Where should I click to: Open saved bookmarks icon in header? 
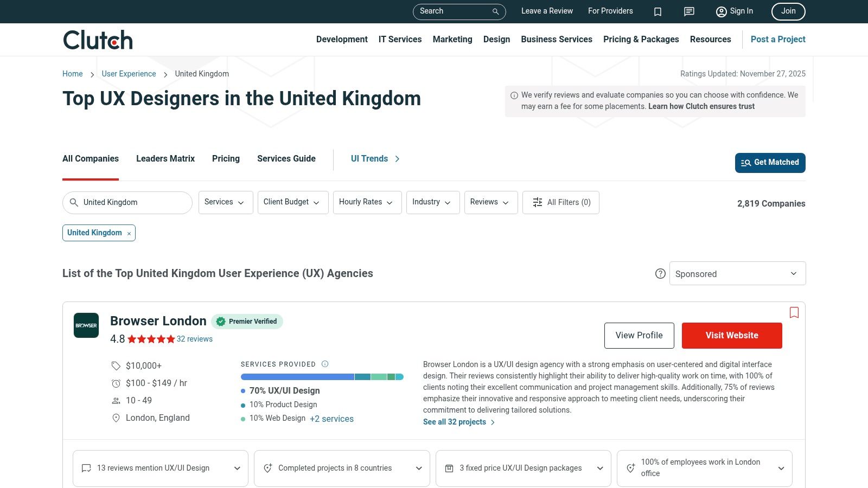point(658,11)
